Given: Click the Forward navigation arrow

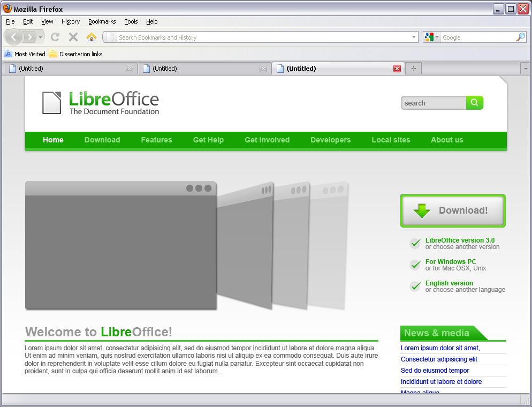Looking at the screenshot, I should [30, 36].
